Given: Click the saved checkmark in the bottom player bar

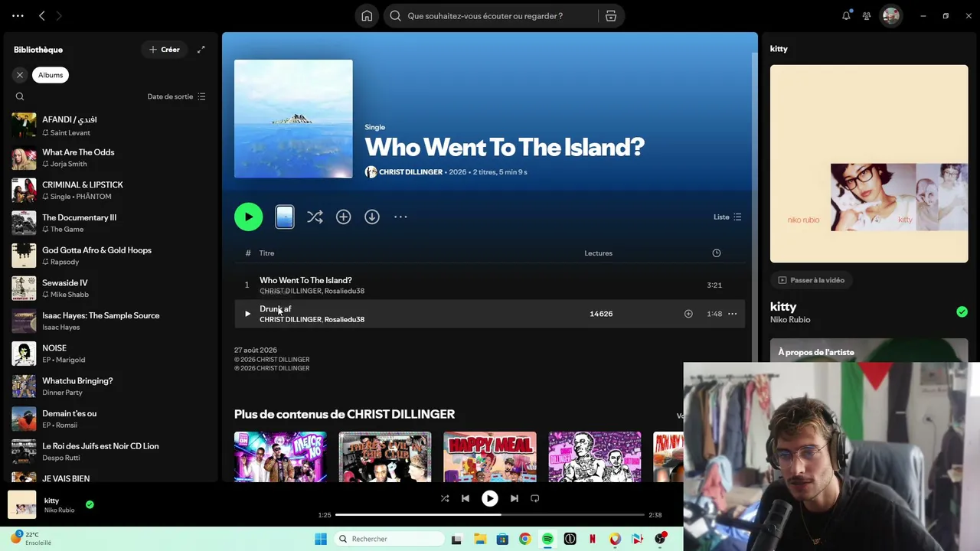Looking at the screenshot, I should click(x=90, y=504).
